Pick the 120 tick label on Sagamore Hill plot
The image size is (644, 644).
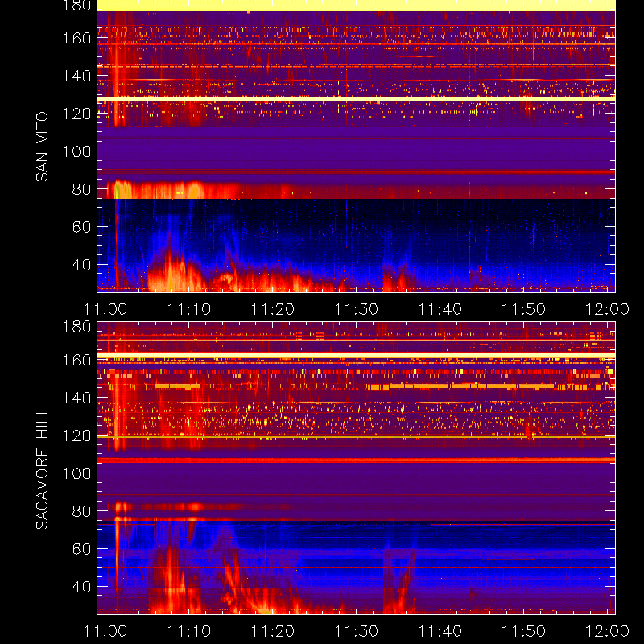(x=76, y=436)
